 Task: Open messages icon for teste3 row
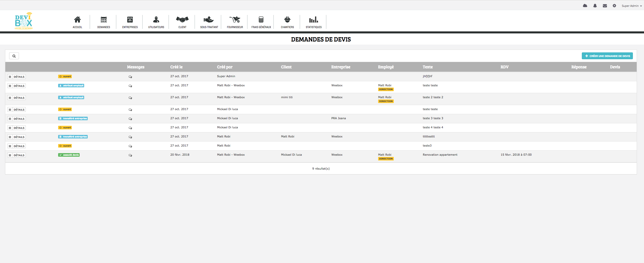point(130,146)
